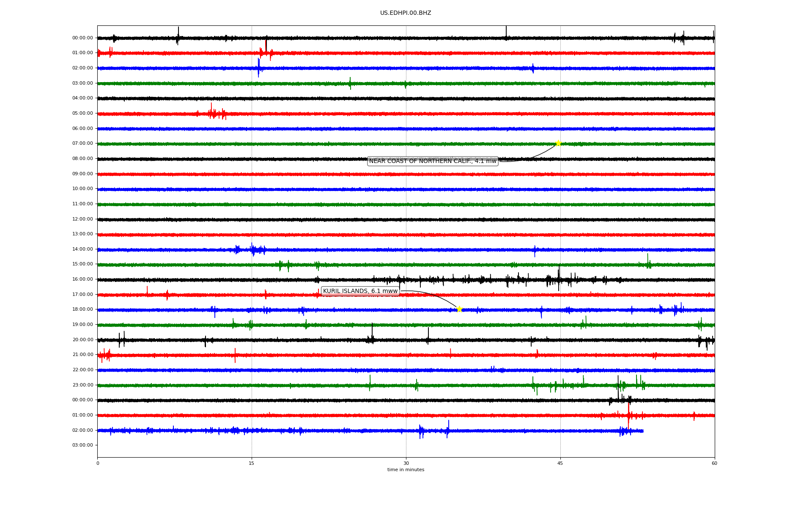
Task: Click the x-axis tick label 15
Action: point(252,463)
